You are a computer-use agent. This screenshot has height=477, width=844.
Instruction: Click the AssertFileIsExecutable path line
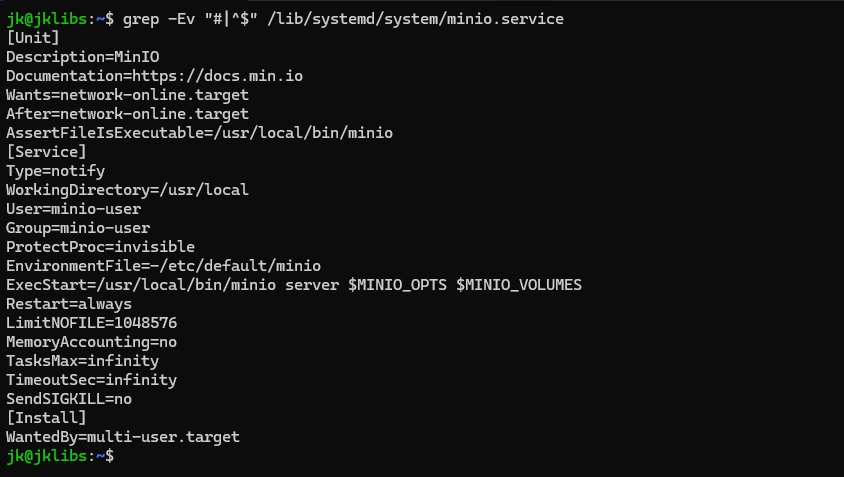[x=199, y=133]
